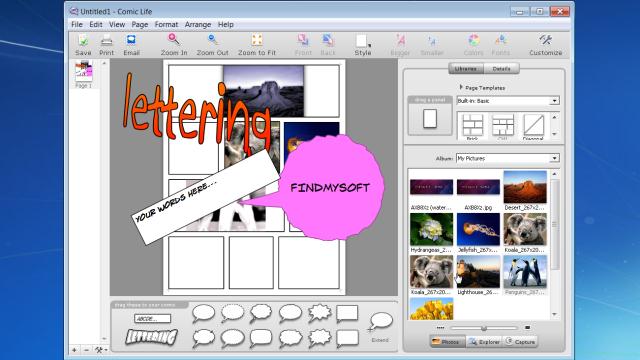The height and width of the screenshot is (360, 640).
Task: Select the Jellyfish photo thumbnail
Action: click(478, 229)
